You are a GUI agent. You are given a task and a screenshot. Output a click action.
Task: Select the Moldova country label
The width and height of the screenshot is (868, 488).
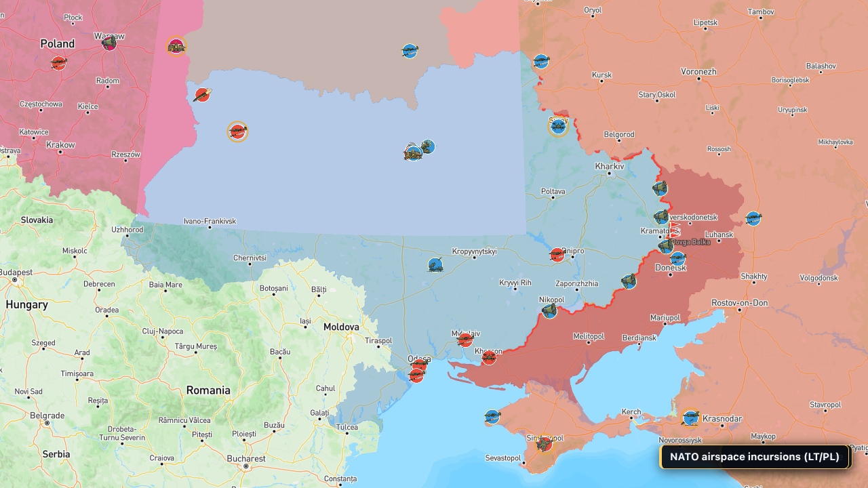tap(341, 327)
